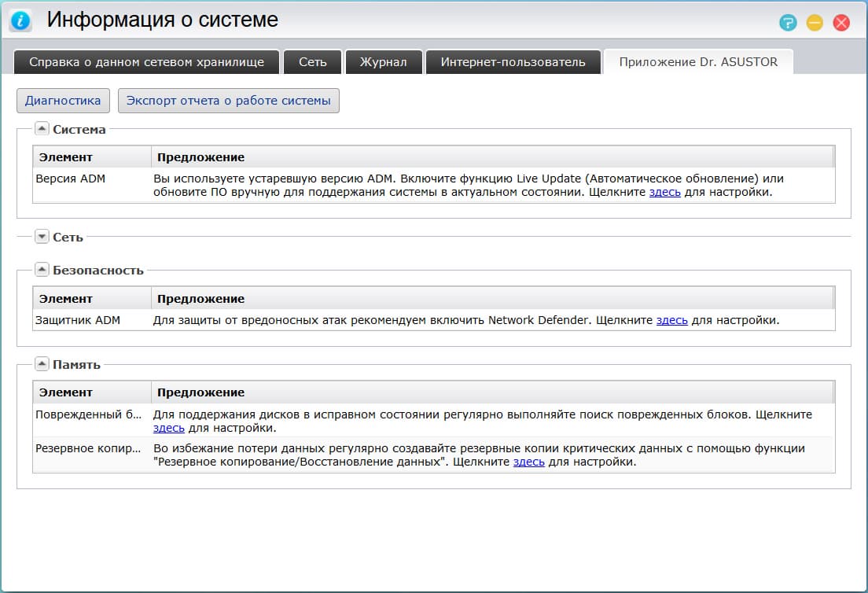Screen dimensions: 868x593
Task: Click the Диагностика button
Action: pyautogui.click(x=63, y=100)
